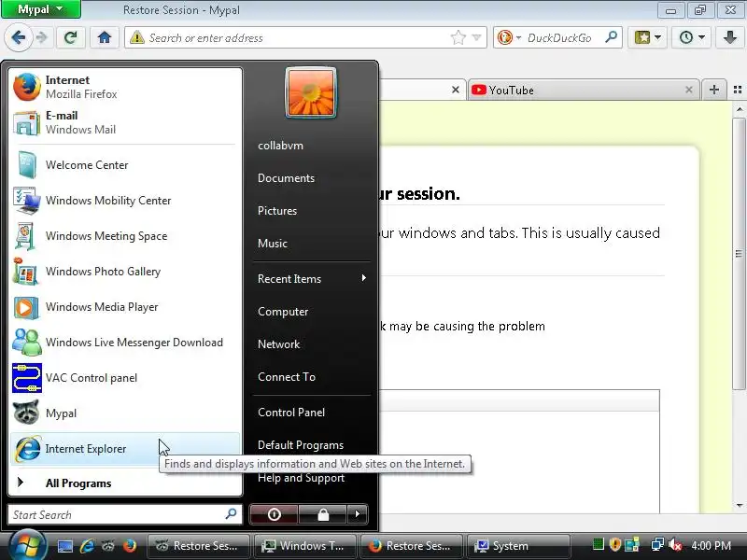Open the Downloads arrow button
Viewport: 747px width, 560px height.
coord(730,37)
